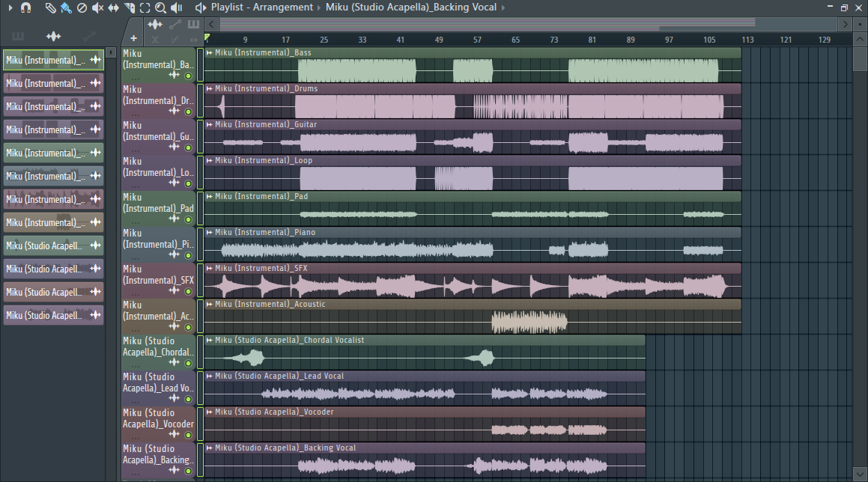This screenshot has width=868, height=482.
Task: Select the highlighted Miku (Instrumental) picker item
Action: click(53, 61)
